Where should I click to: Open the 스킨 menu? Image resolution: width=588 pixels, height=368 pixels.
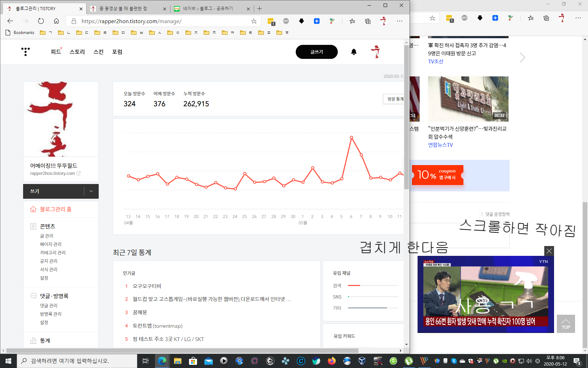click(x=99, y=52)
